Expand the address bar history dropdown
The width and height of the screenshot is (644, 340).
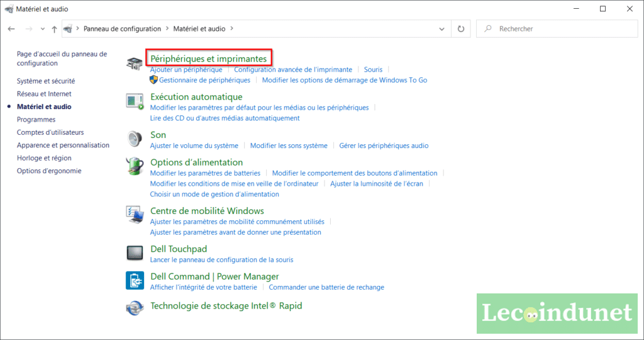tap(441, 29)
